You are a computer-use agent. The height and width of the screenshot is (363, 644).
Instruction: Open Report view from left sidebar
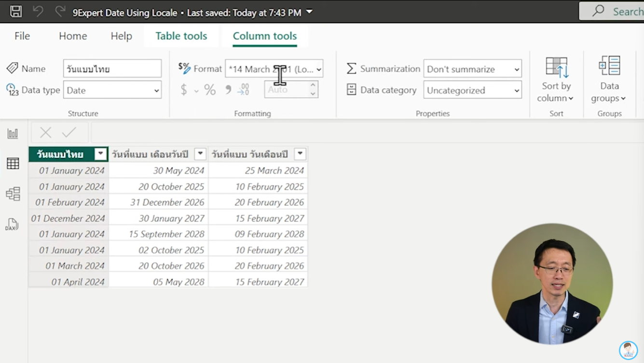point(13,134)
